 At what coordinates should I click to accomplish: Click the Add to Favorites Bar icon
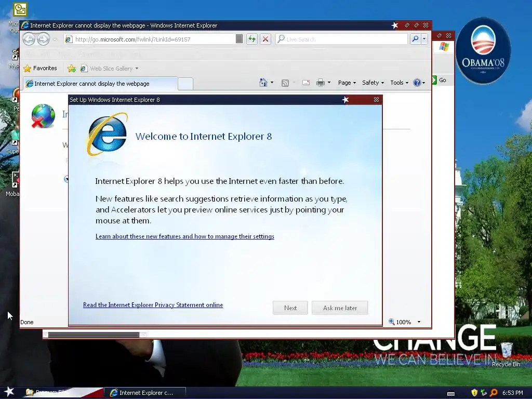[72, 69]
